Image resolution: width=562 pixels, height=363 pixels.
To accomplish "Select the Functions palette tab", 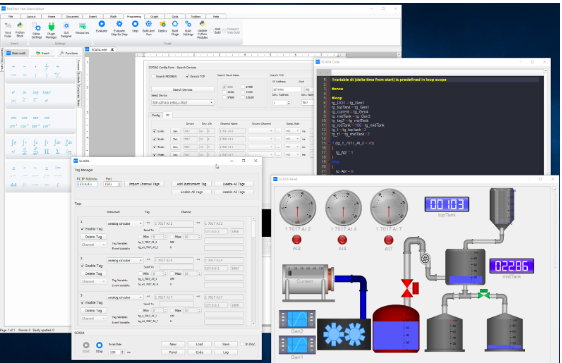I will pyautogui.click(x=68, y=53).
